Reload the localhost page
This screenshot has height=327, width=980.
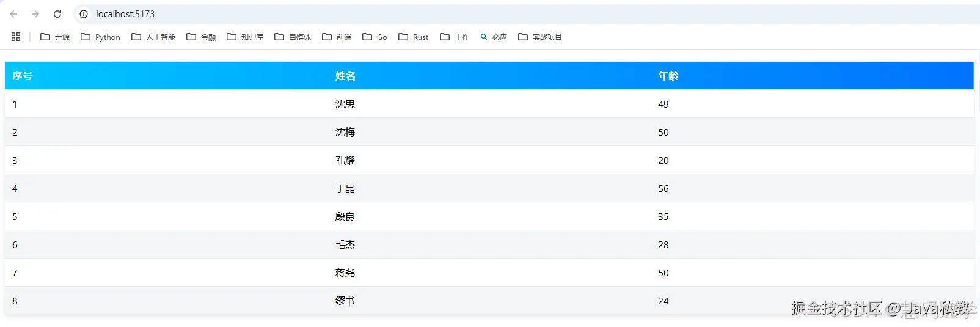pos(57,14)
